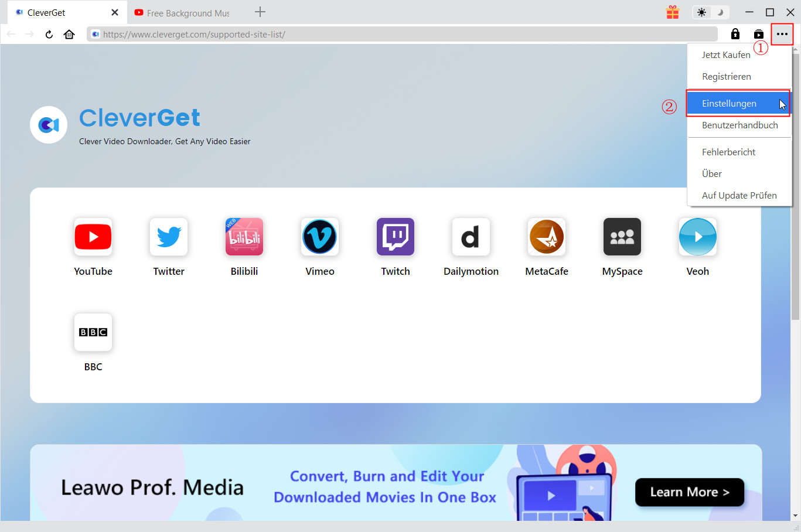Click the gift box promo icon
801x532 pixels.
click(673, 12)
